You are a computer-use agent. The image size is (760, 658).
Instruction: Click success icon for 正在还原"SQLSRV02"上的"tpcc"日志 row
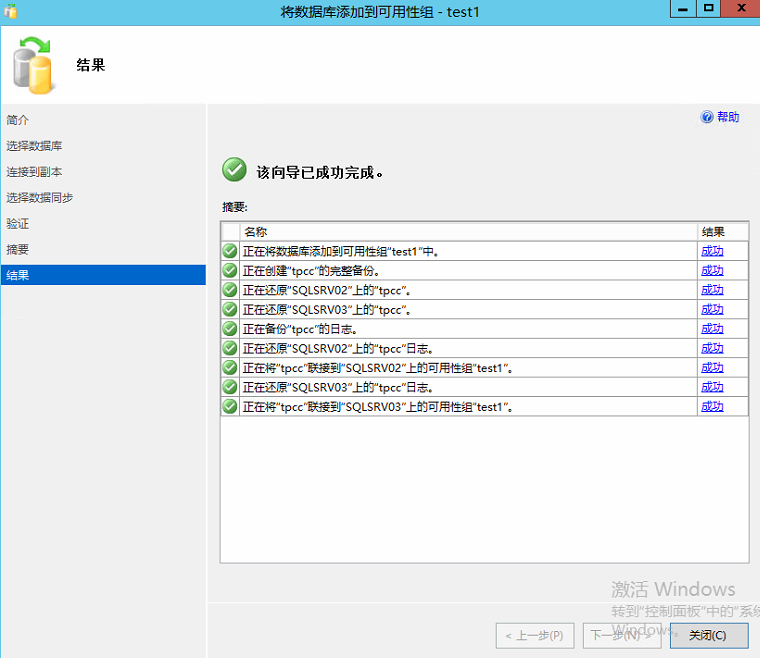pos(230,348)
